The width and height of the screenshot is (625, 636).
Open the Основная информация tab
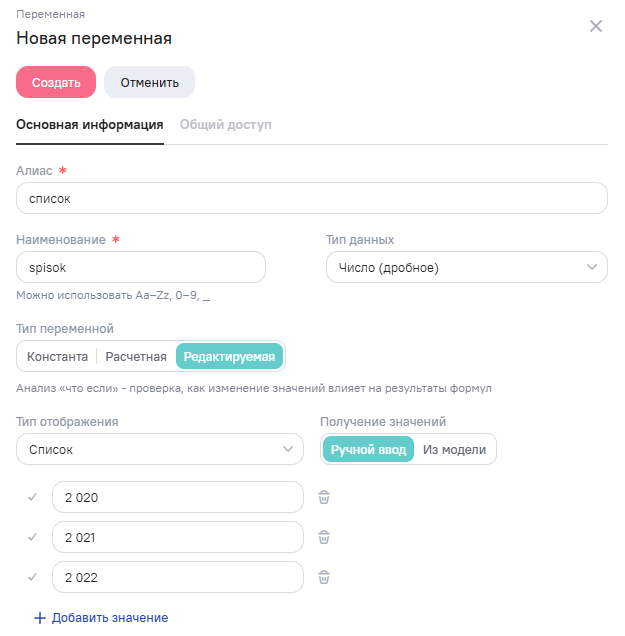click(x=90, y=125)
